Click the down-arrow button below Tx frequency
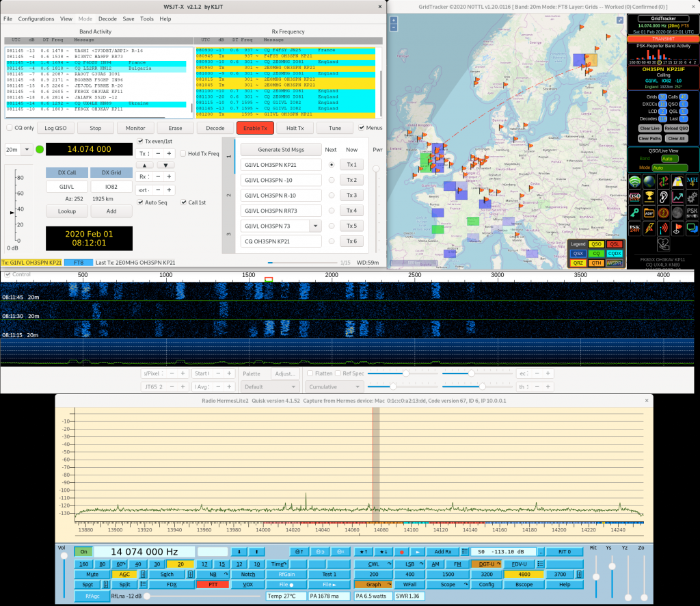The width and height of the screenshot is (700, 606). (x=165, y=166)
